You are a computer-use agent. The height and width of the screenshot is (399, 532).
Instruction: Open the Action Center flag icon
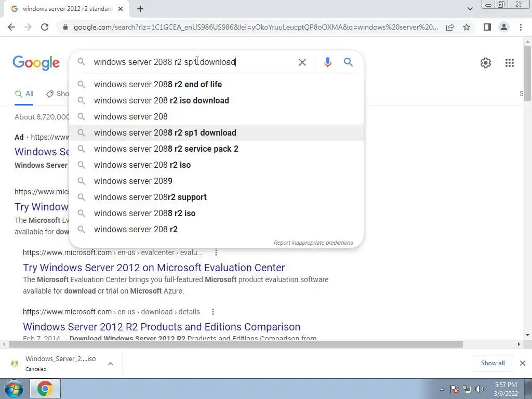455,389
